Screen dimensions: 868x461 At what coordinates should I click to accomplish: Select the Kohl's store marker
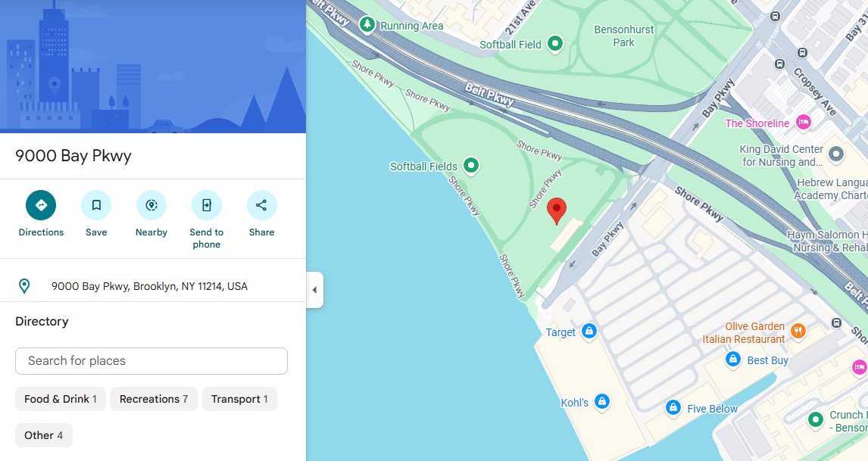pos(602,401)
